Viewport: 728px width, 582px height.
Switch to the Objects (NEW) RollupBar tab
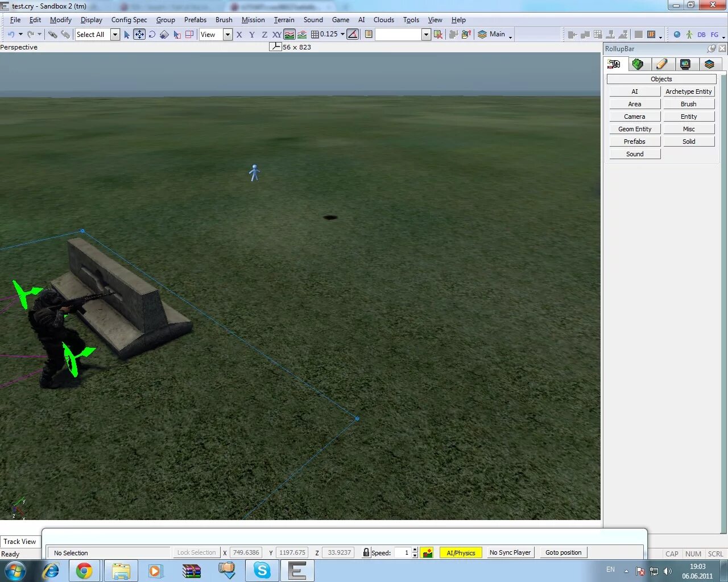(614, 64)
